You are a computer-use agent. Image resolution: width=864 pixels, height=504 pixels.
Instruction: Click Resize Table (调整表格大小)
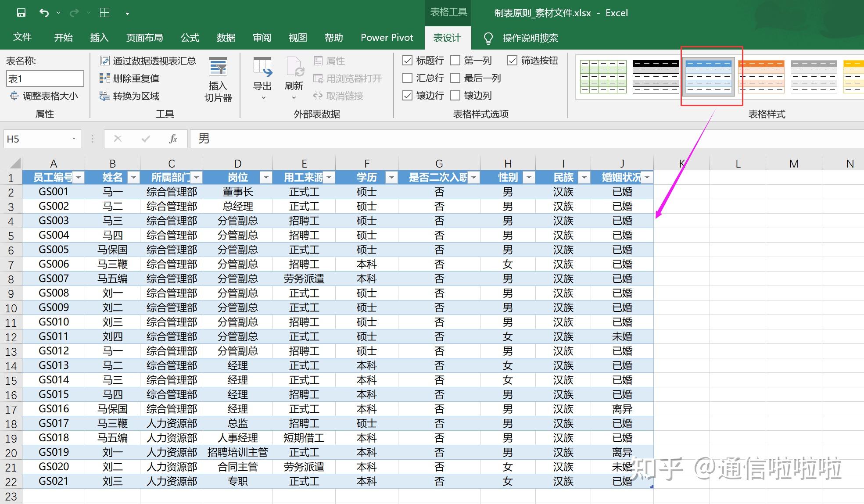point(44,96)
